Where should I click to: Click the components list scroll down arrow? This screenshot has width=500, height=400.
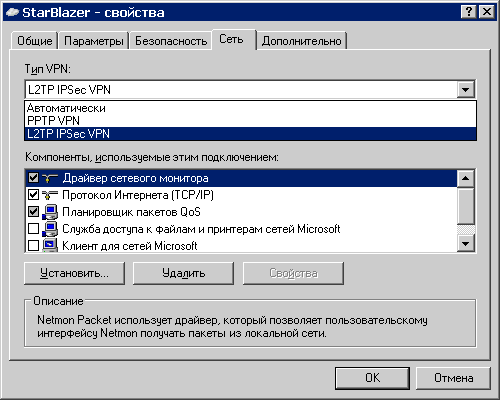[466, 244]
